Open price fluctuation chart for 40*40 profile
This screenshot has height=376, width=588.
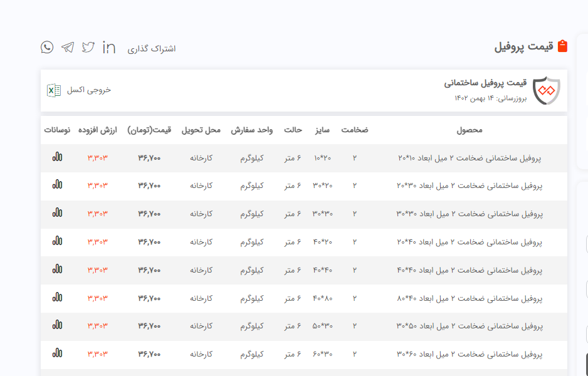[x=57, y=269]
